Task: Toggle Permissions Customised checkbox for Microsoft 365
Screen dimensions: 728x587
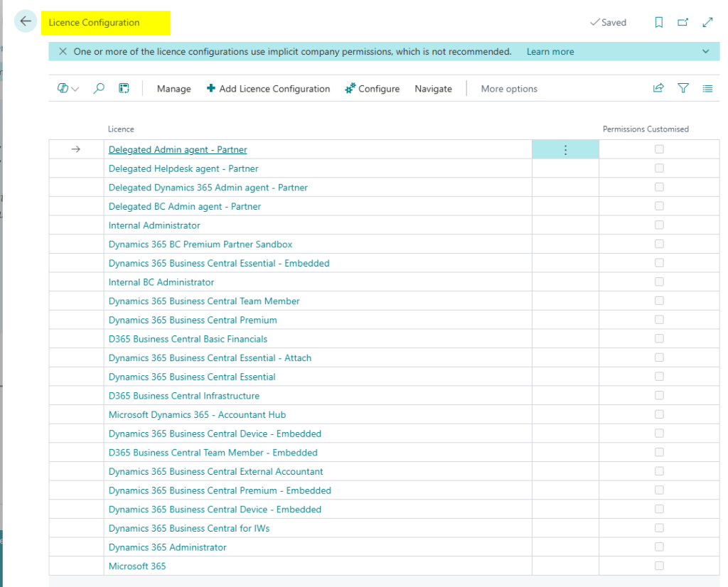Action: pos(659,566)
